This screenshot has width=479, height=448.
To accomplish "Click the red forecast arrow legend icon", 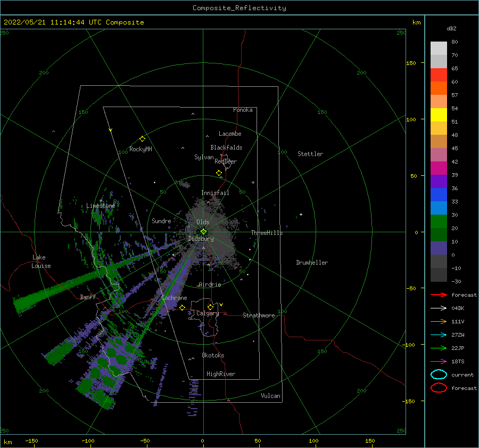I will (x=439, y=295).
